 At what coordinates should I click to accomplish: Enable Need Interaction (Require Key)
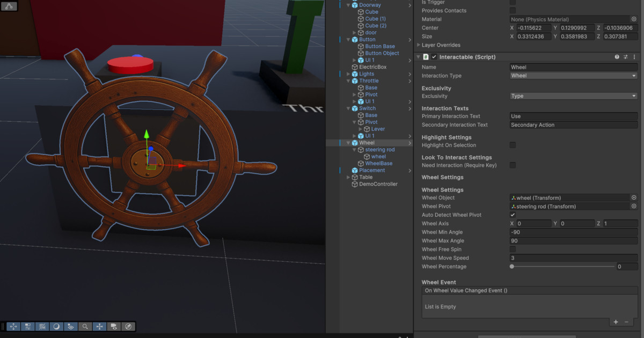pyautogui.click(x=513, y=165)
